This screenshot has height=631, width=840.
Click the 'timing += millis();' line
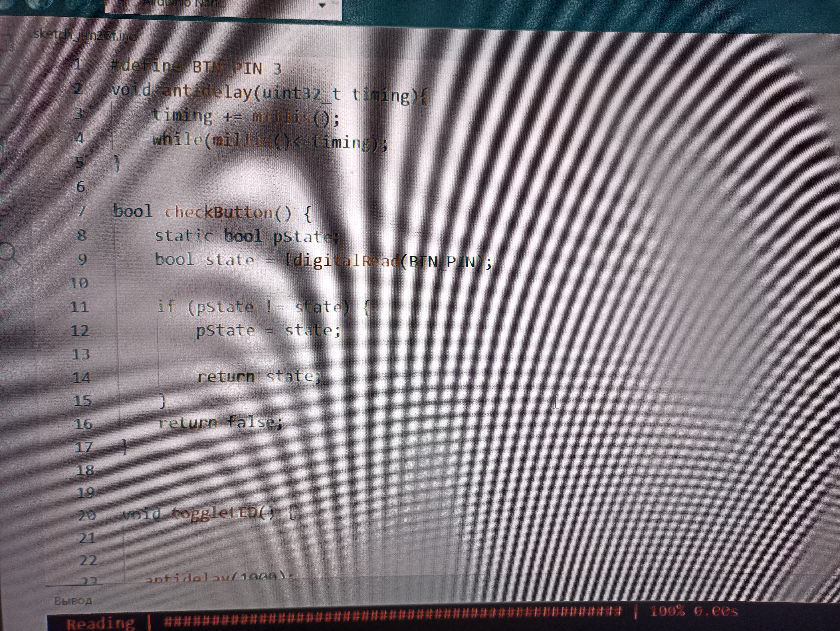(x=246, y=116)
